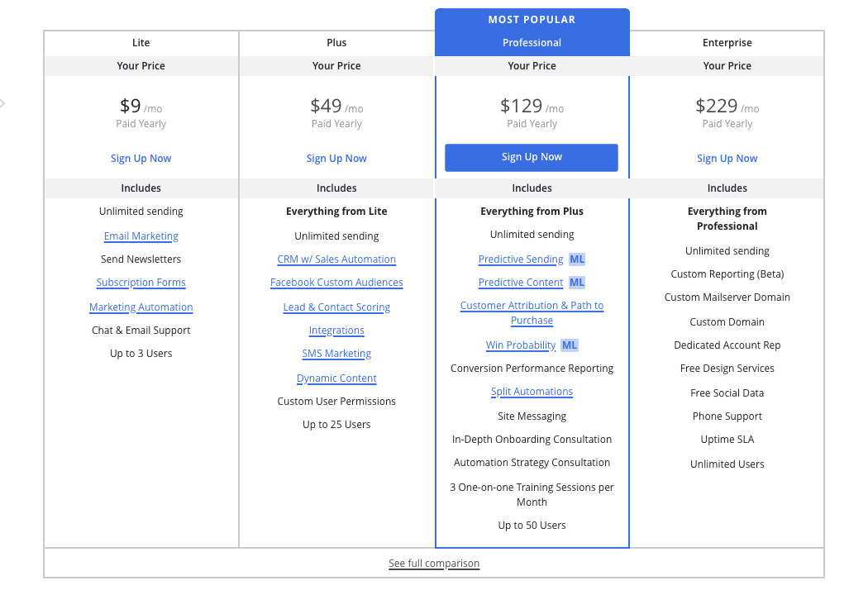Click Everything from Professional heading
Image resolution: width=868 pixels, height=590 pixels.
pyautogui.click(x=727, y=219)
